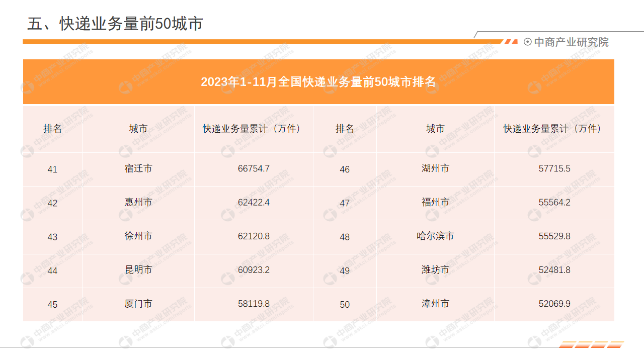Click the value 52481.8
The height and width of the screenshot is (362, 644).
[x=554, y=270]
